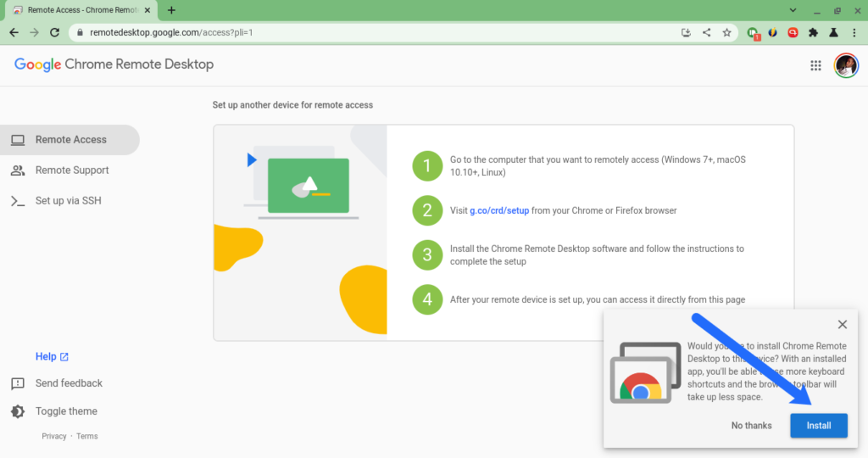Click the browser forward arrow
This screenshot has width=868, height=458.
tap(34, 33)
